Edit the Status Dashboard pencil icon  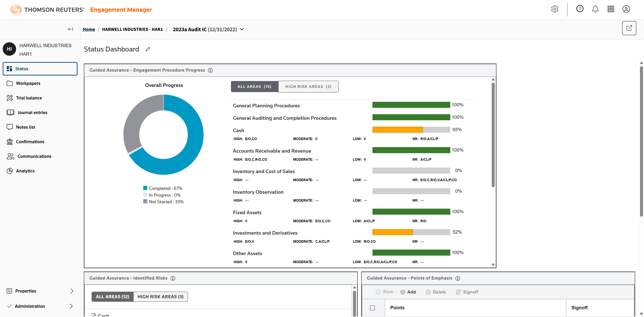[x=148, y=49]
